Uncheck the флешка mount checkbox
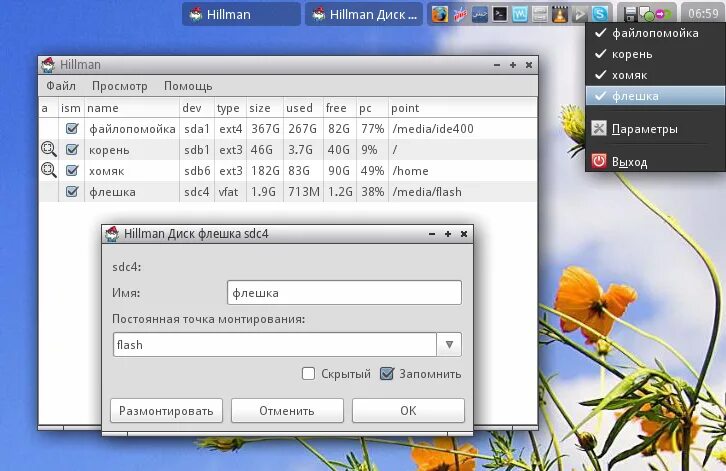 (72, 191)
